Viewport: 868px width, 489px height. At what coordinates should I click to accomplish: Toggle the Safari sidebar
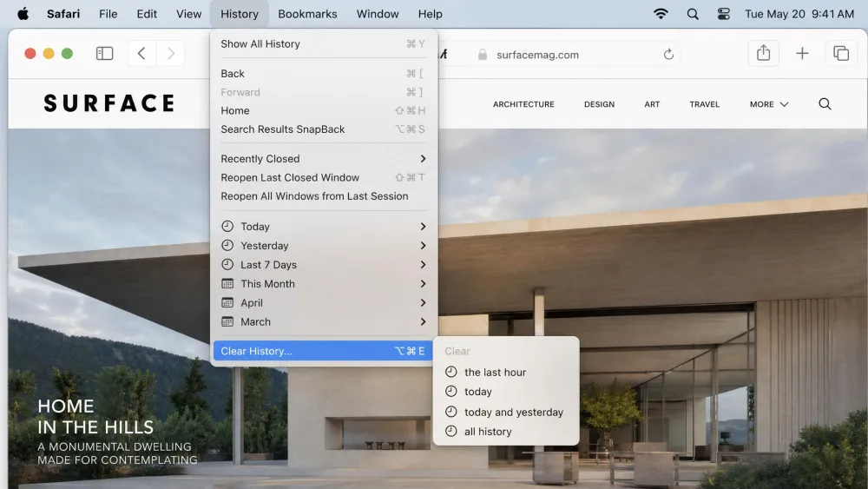(x=105, y=53)
